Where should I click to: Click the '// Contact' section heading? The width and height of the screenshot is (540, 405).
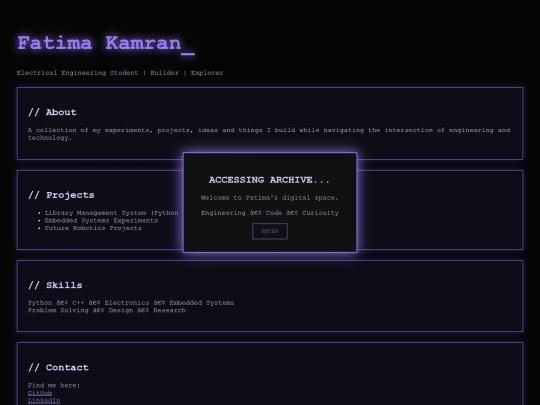coord(58,367)
